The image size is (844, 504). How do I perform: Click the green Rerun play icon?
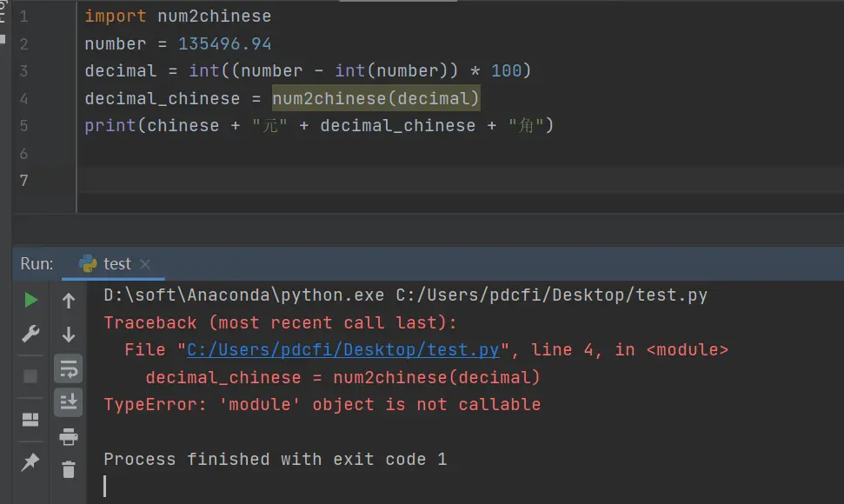(30, 300)
